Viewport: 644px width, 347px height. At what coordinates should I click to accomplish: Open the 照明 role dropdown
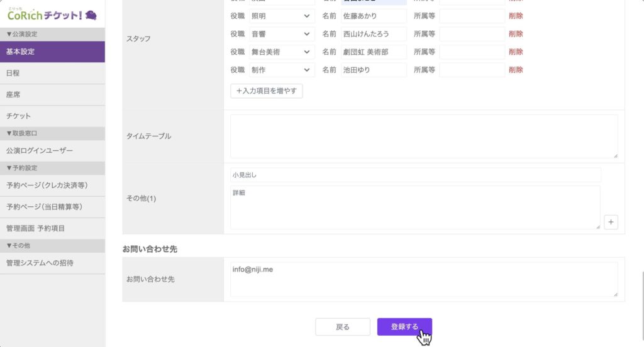[x=280, y=16]
